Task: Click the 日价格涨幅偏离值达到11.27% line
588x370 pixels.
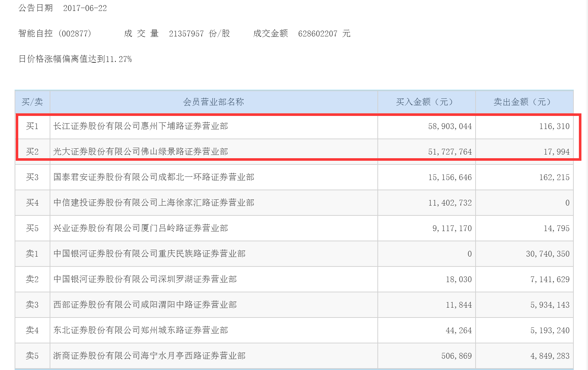Action: pyautogui.click(x=75, y=59)
